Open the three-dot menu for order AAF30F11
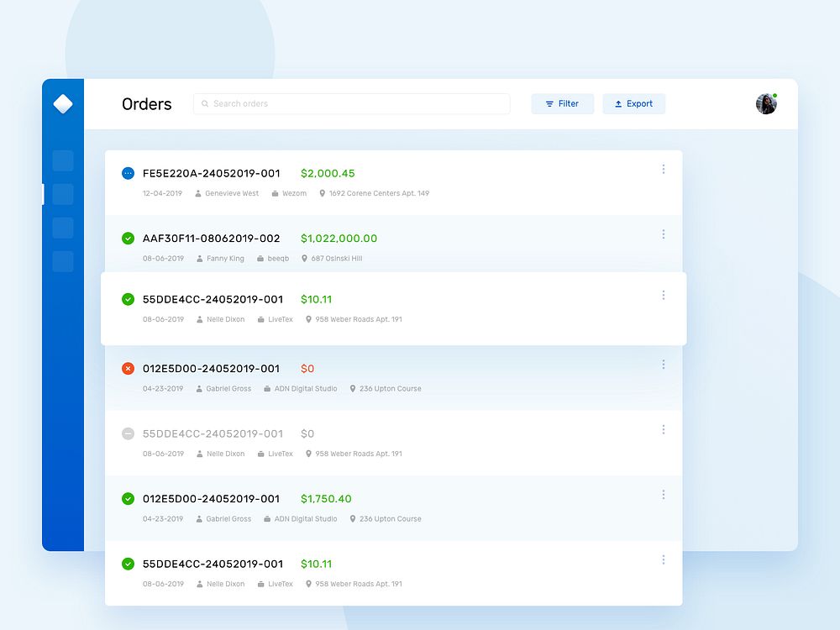840x630 pixels. [x=664, y=234]
